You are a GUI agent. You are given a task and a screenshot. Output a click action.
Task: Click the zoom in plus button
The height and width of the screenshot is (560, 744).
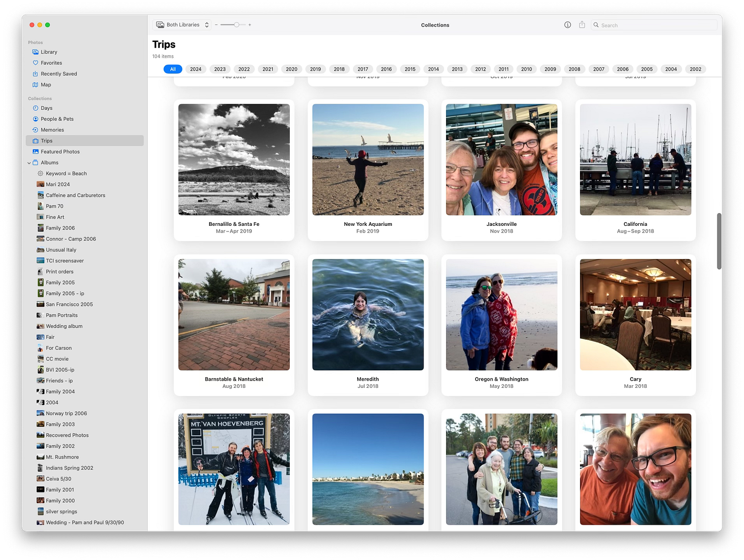coord(249,25)
